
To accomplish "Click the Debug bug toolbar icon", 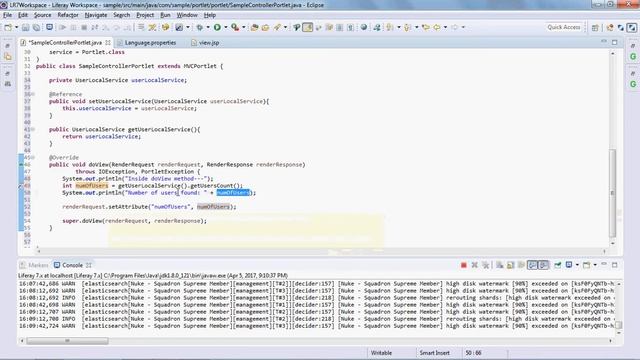I will tap(200, 27).
